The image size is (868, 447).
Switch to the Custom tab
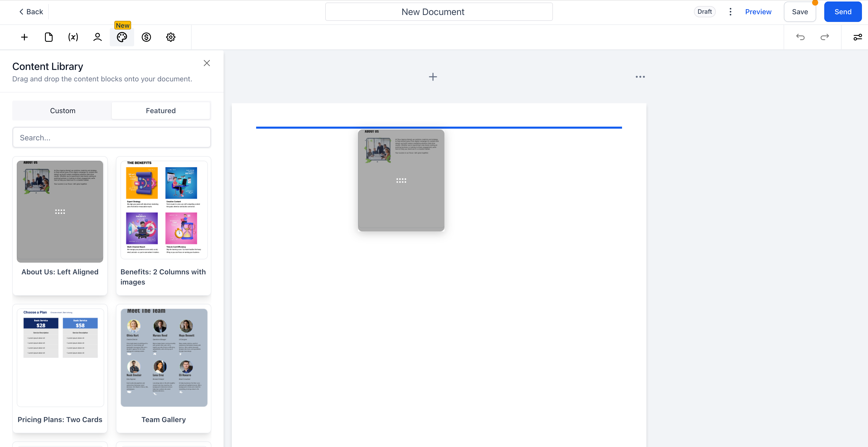click(62, 110)
